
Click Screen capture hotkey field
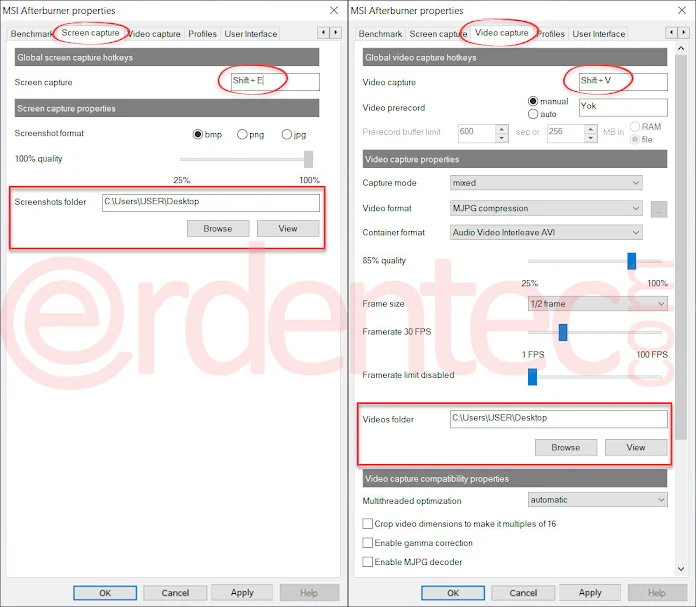275,82
